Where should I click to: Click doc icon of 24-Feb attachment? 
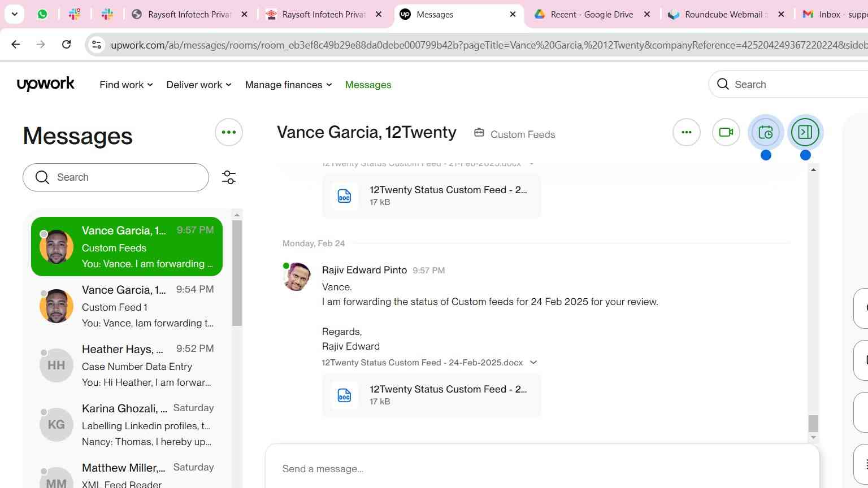click(x=344, y=395)
